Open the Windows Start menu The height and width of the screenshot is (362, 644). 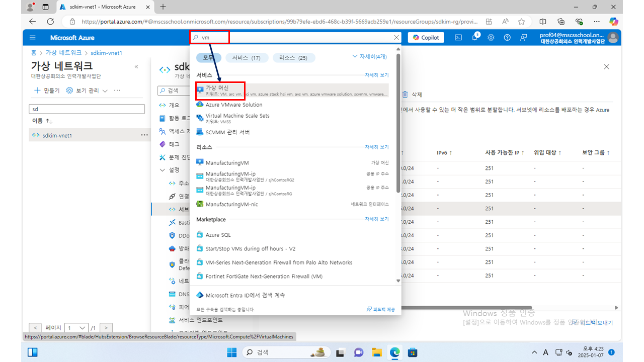231,352
